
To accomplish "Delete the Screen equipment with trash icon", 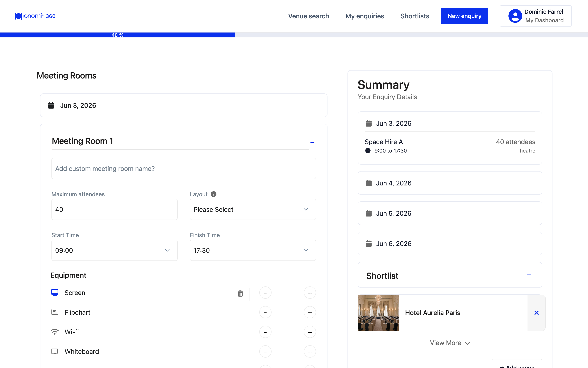I will point(240,293).
